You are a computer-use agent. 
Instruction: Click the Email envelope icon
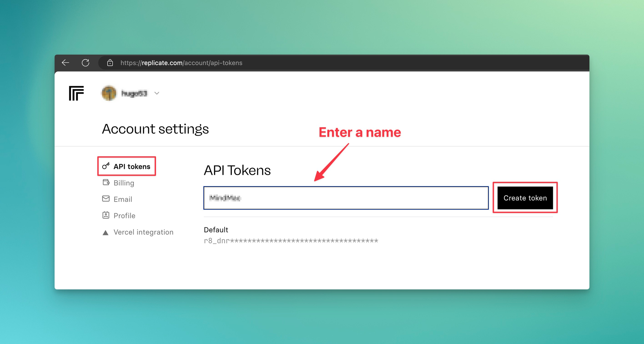[106, 199]
